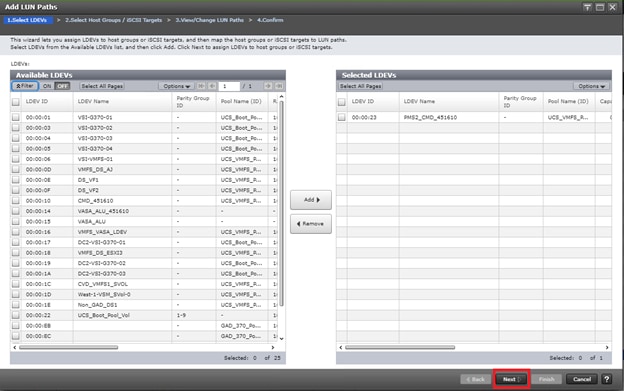Click the help question mark icon

point(606,379)
